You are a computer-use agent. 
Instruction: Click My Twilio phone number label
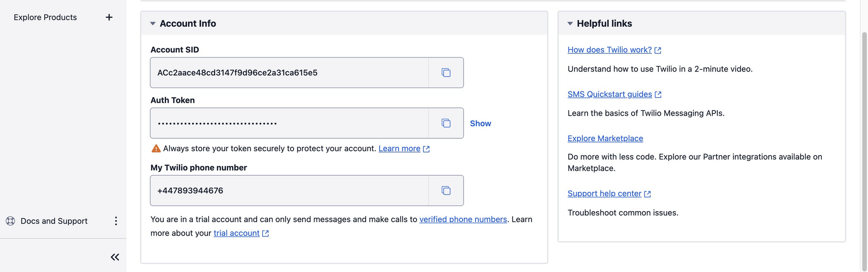[x=199, y=167]
